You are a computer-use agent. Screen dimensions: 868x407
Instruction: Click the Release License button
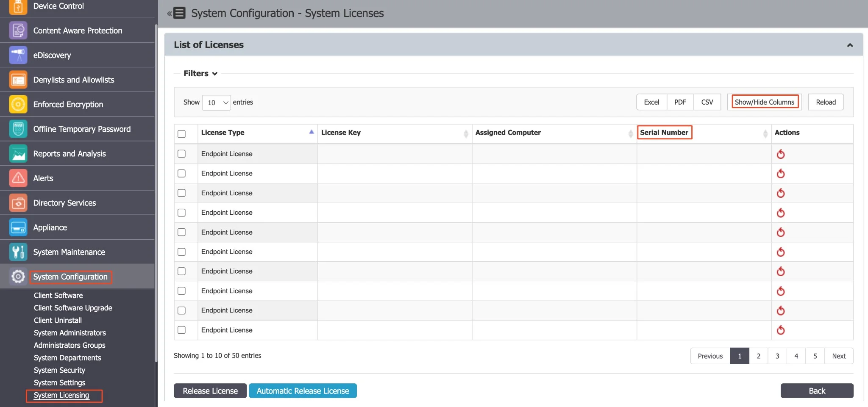click(210, 391)
